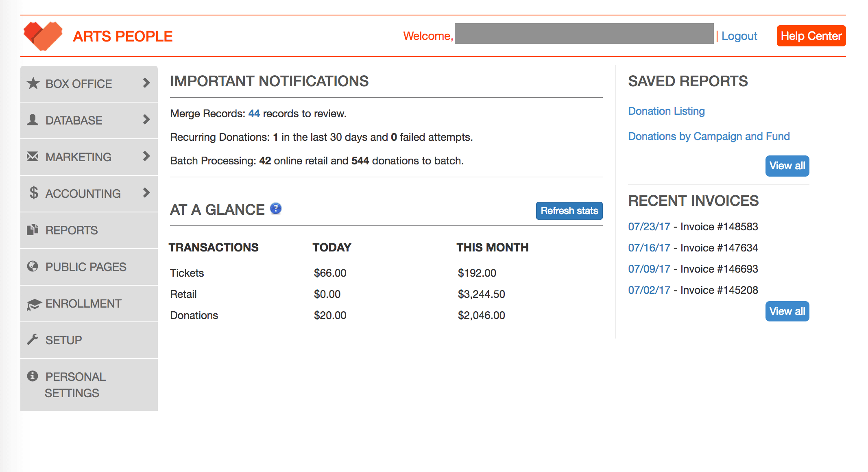The width and height of the screenshot is (868, 472).
Task: Expand the Box Office menu chevron
Action: point(146,83)
